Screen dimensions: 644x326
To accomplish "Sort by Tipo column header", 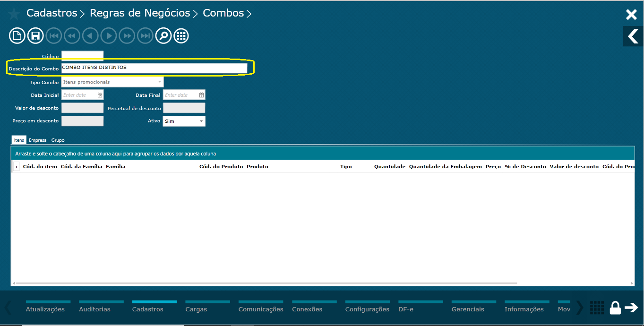I will [x=346, y=167].
